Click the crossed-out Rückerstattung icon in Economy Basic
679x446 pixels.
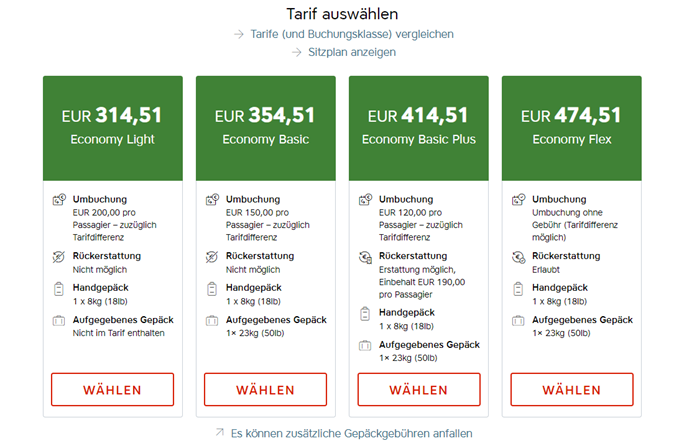212,257
